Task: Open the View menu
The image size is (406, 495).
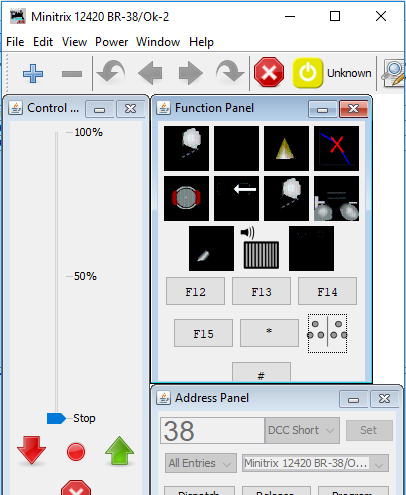Action: (74, 42)
